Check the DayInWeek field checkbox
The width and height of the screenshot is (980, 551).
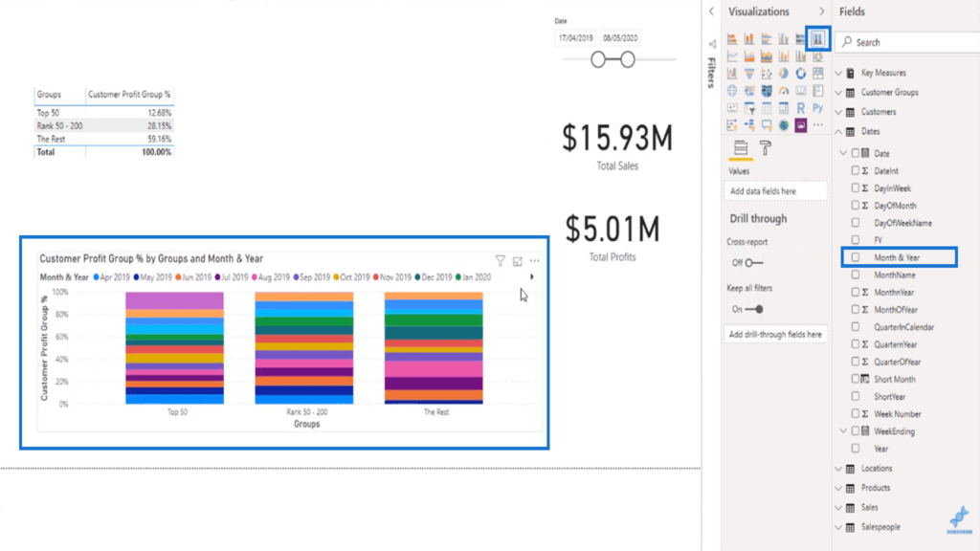click(x=856, y=188)
